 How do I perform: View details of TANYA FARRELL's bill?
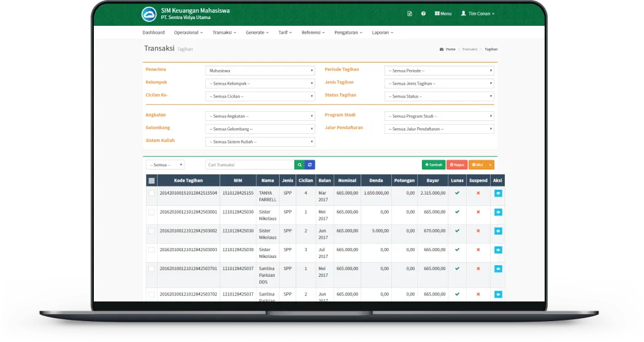498,193
